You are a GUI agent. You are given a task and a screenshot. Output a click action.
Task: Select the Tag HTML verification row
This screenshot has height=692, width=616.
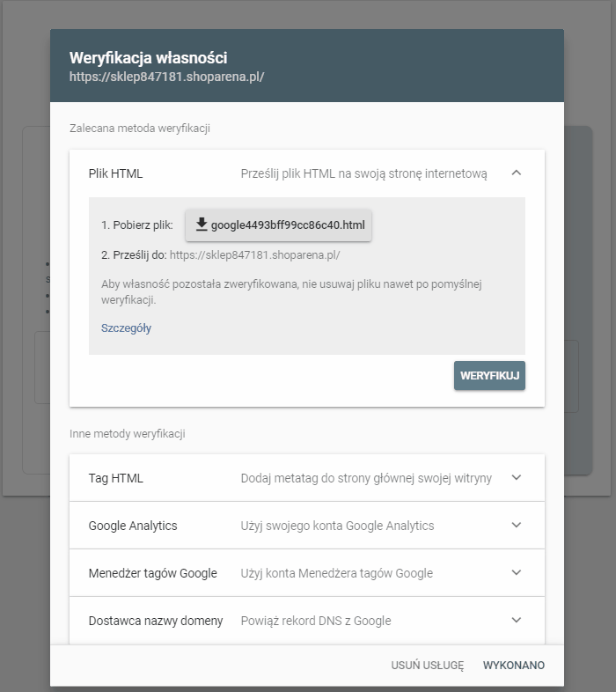307,478
